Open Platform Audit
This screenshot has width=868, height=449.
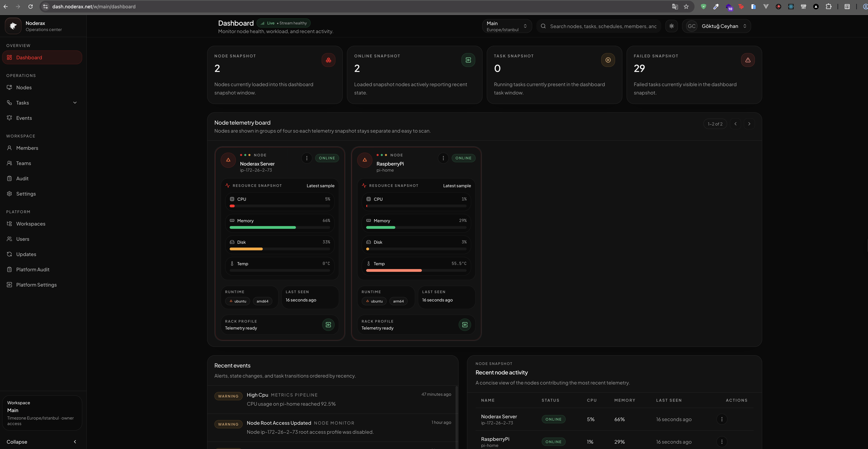click(x=42, y=269)
